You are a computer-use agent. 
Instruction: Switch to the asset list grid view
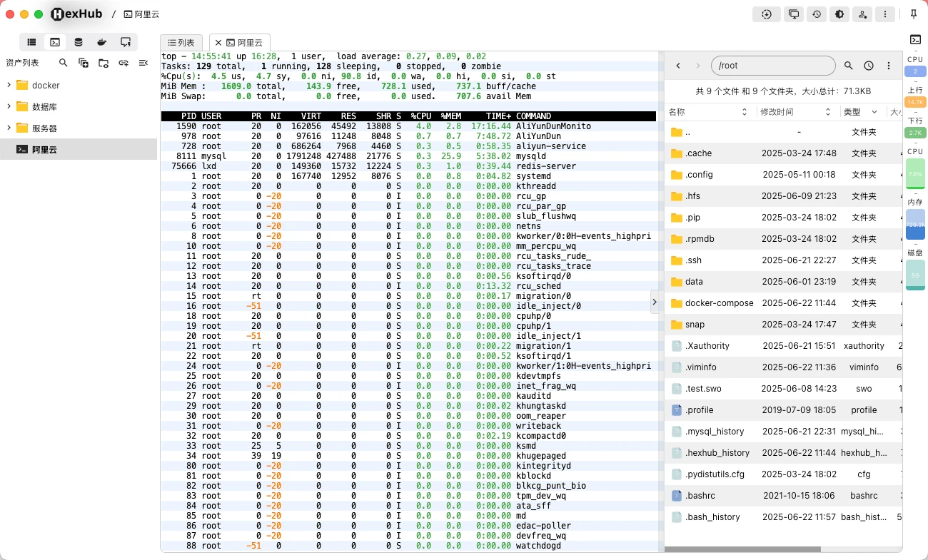pyautogui.click(x=31, y=42)
